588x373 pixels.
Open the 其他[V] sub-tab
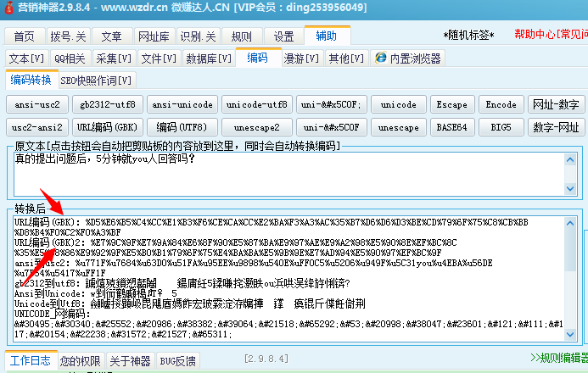click(x=346, y=58)
